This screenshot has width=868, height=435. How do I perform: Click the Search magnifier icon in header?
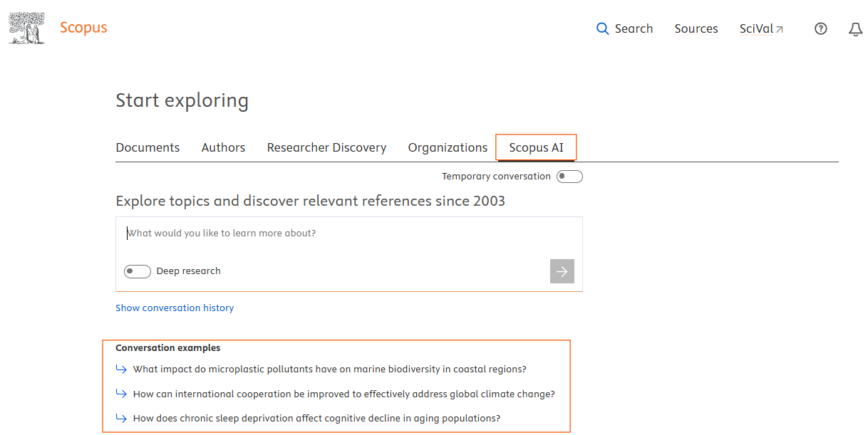click(603, 28)
